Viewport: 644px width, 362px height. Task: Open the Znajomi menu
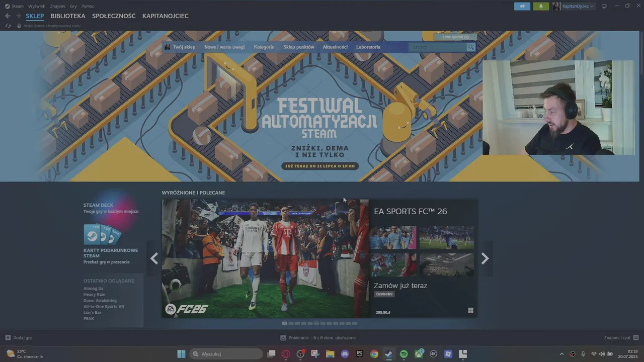pyautogui.click(x=57, y=6)
